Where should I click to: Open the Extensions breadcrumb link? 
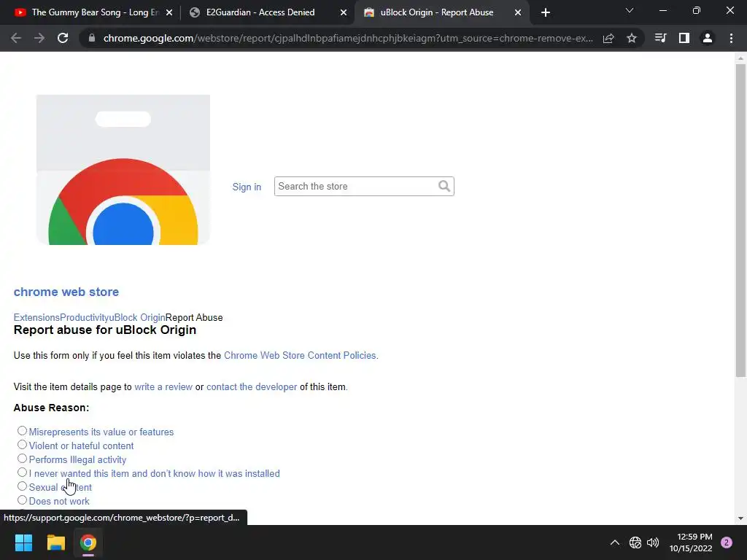point(36,318)
